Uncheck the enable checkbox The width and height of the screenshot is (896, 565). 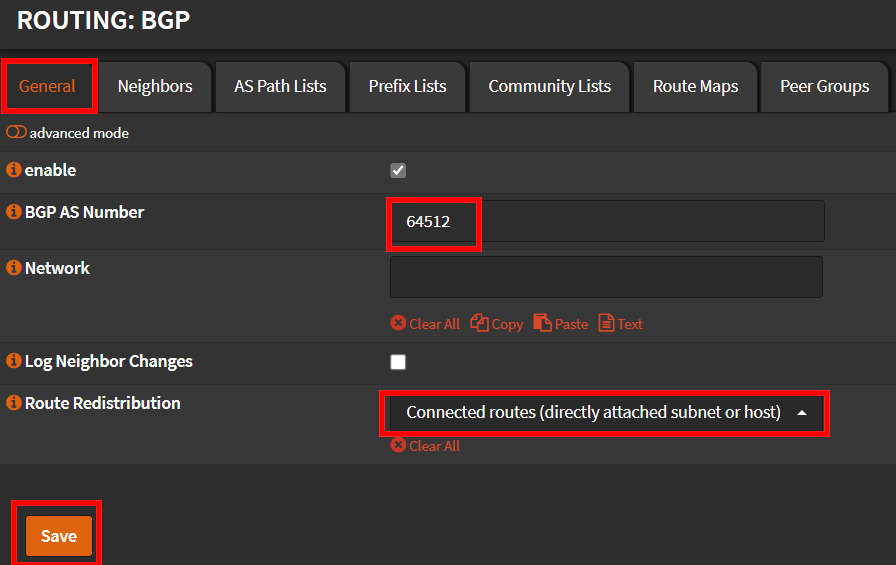(x=398, y=171)
